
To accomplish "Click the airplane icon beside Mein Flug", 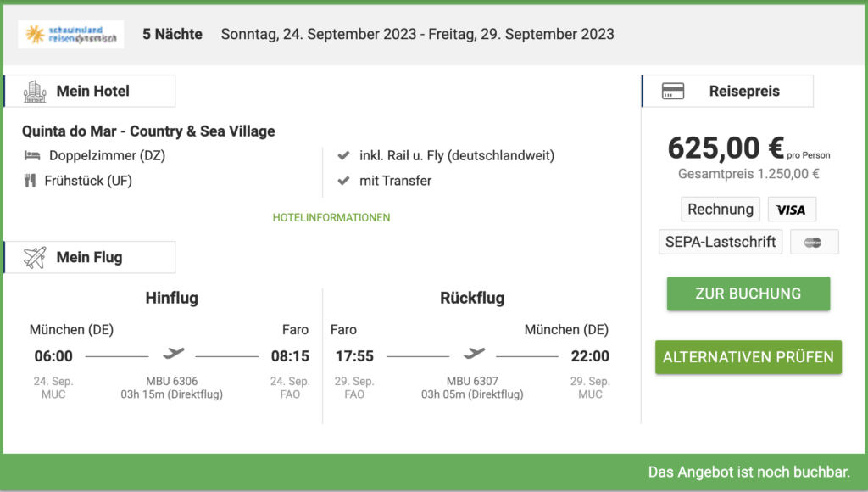I will 35,258.
